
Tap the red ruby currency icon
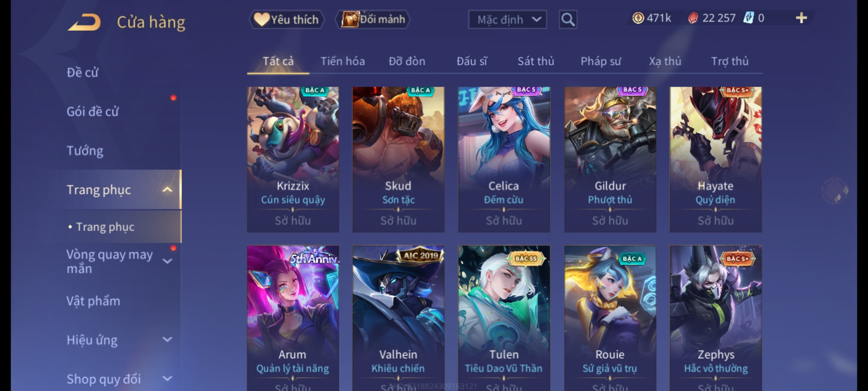point(693,18)
